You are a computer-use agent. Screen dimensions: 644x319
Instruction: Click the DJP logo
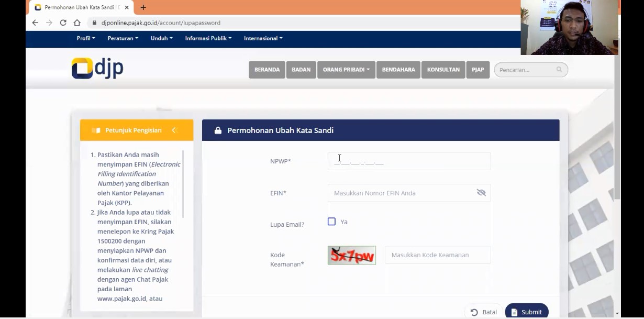pyautogui.click(x=97, y=69)
